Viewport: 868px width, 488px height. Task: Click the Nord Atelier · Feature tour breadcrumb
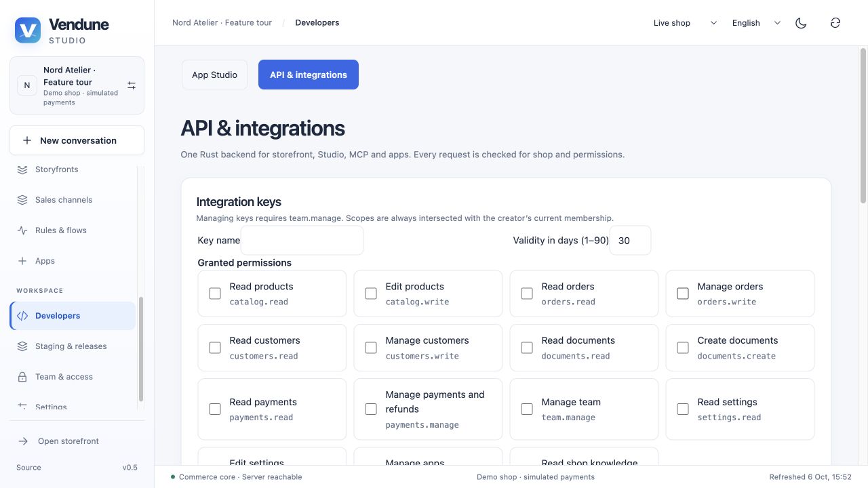[222, 23]
